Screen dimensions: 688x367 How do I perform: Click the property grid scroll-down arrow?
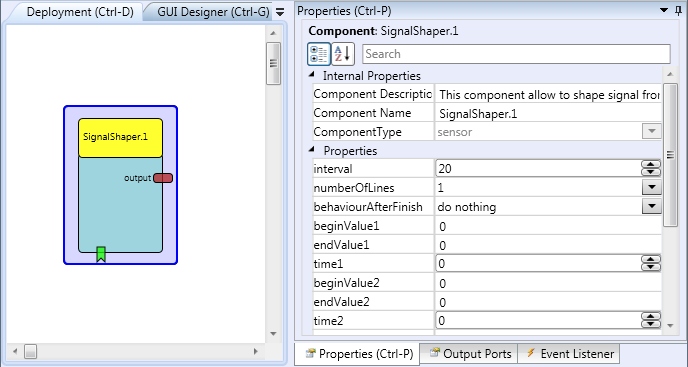[x=670, y=325]
